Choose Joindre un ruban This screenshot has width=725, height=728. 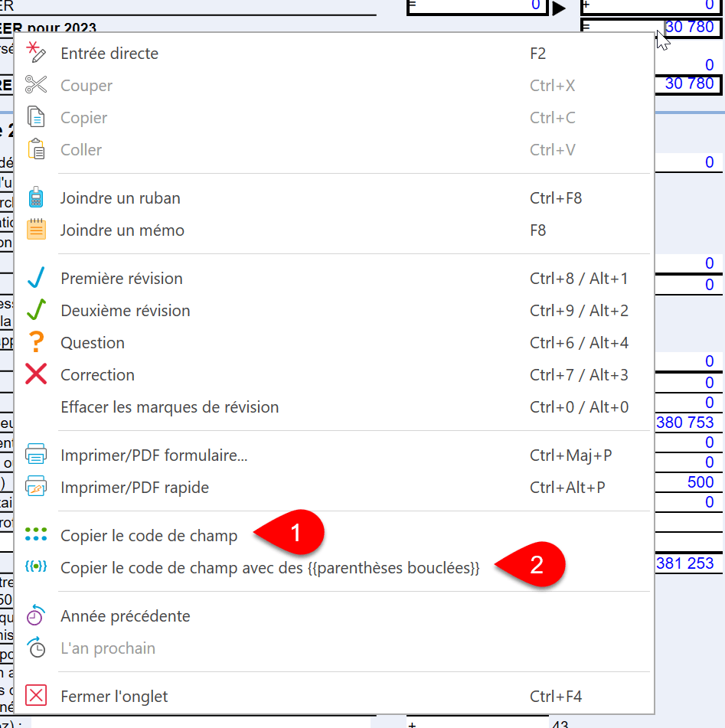pos(334,198)
